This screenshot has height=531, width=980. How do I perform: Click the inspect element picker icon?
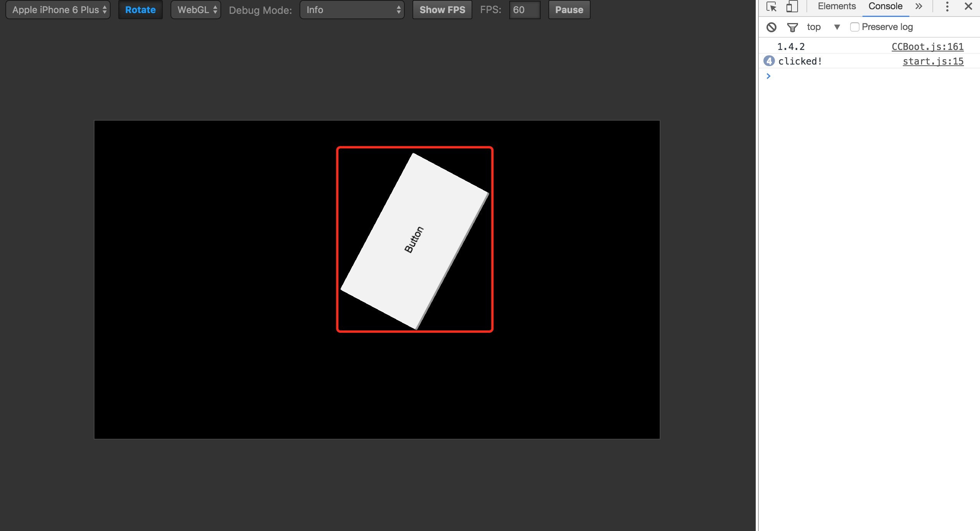[x=771, y=7]
